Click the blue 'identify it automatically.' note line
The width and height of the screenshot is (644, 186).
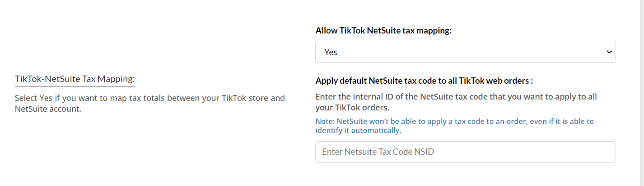click(358, 131)
